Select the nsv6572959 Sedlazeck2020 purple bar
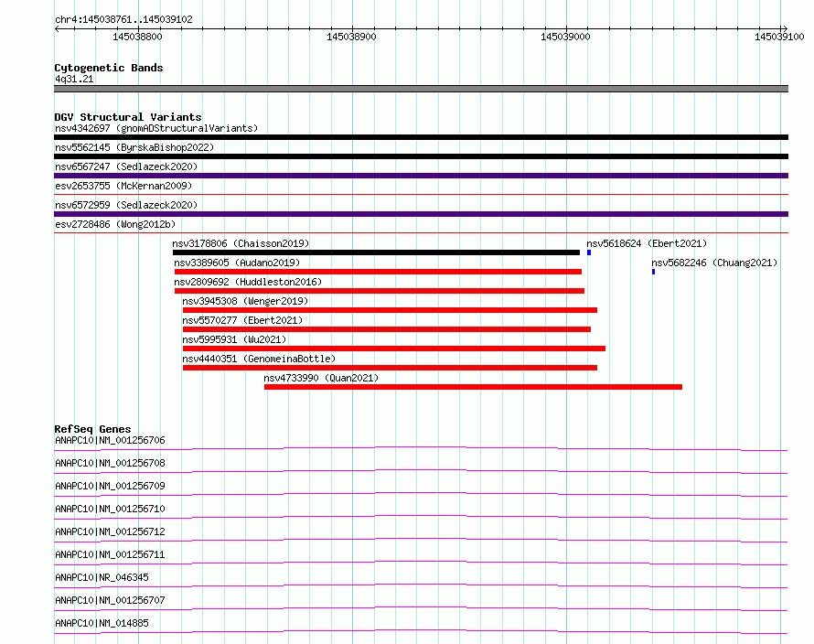Viewport: 814px width, 644px height. [421, 214]
